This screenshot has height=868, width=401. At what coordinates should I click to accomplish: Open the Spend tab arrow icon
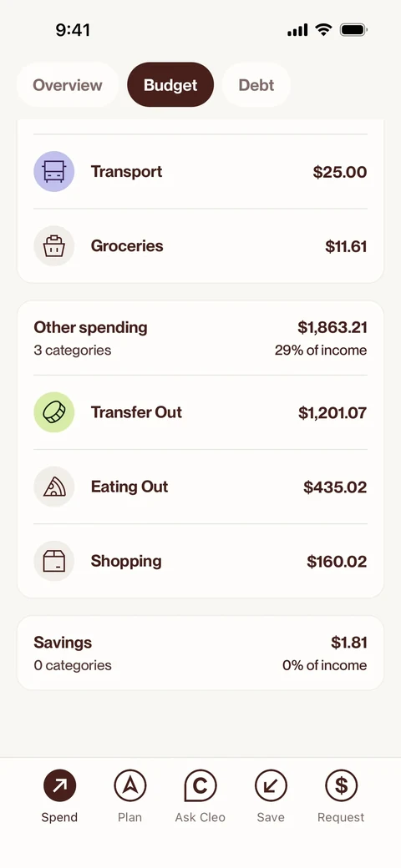click(x=59, y=785)
